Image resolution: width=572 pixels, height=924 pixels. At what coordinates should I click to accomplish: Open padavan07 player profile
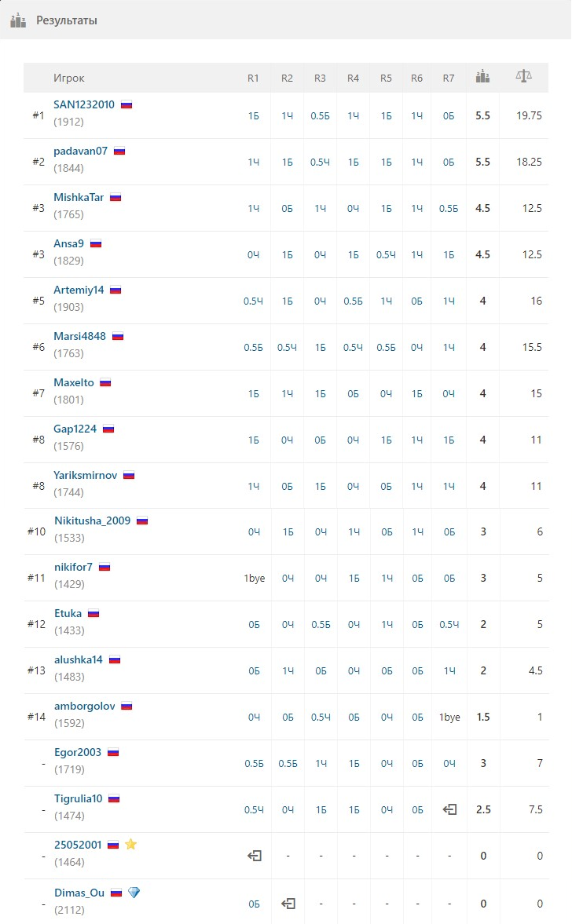coord(80,151)
